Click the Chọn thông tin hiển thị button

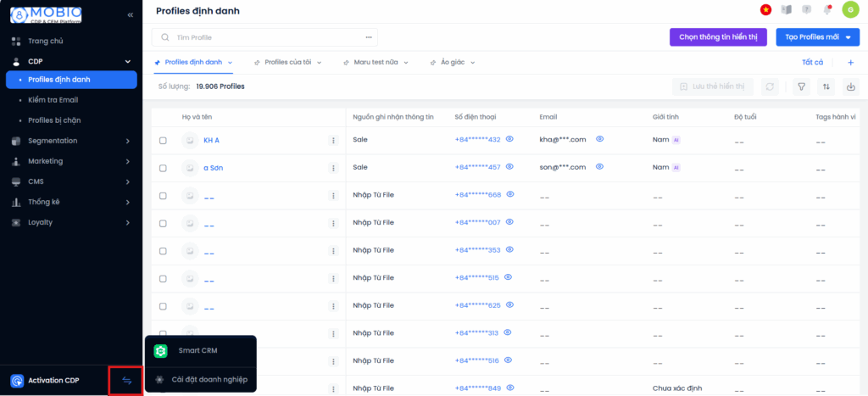tap(718, 37)
